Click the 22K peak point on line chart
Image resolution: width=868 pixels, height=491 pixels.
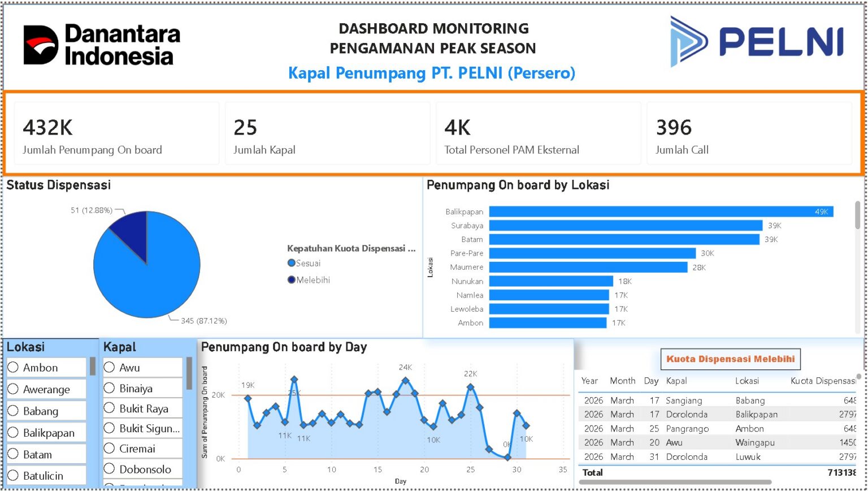[470, 387]
